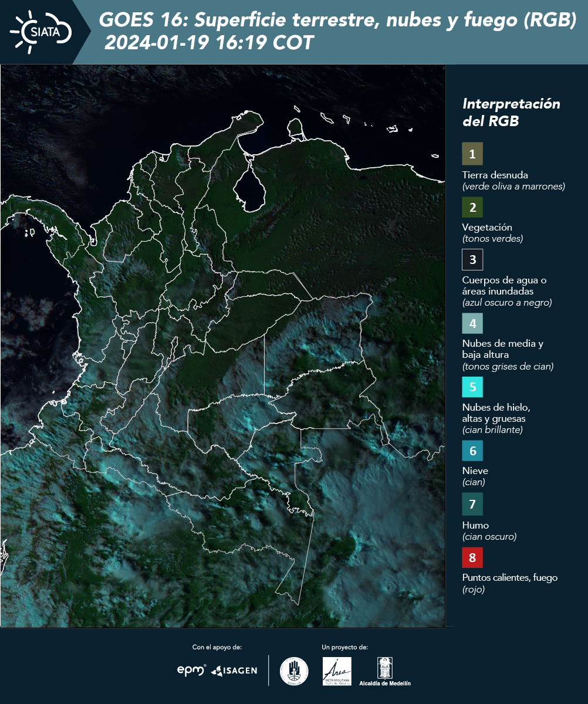Select legend swatch 1 for Tierra desnuda
588x704 pixels.
(x=472, y=154)
